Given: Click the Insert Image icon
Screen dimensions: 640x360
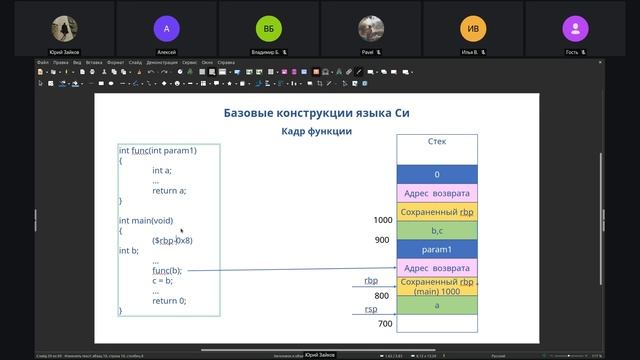Looking at the screenshot, I should click(x=284, y=72).
